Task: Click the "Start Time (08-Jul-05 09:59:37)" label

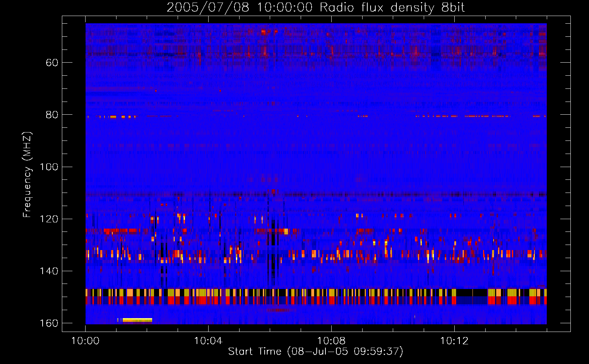Action: 316,352
